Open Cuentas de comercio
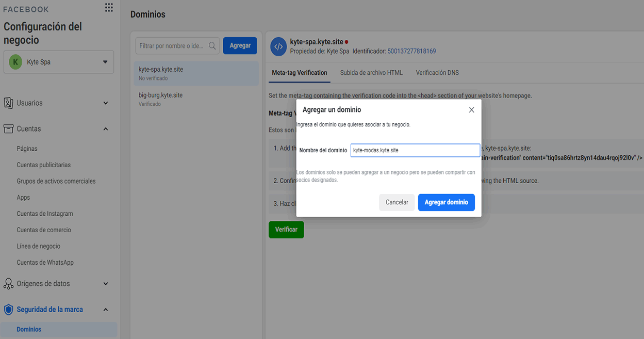This screenshot has height=339, width=644. (44, 230)
